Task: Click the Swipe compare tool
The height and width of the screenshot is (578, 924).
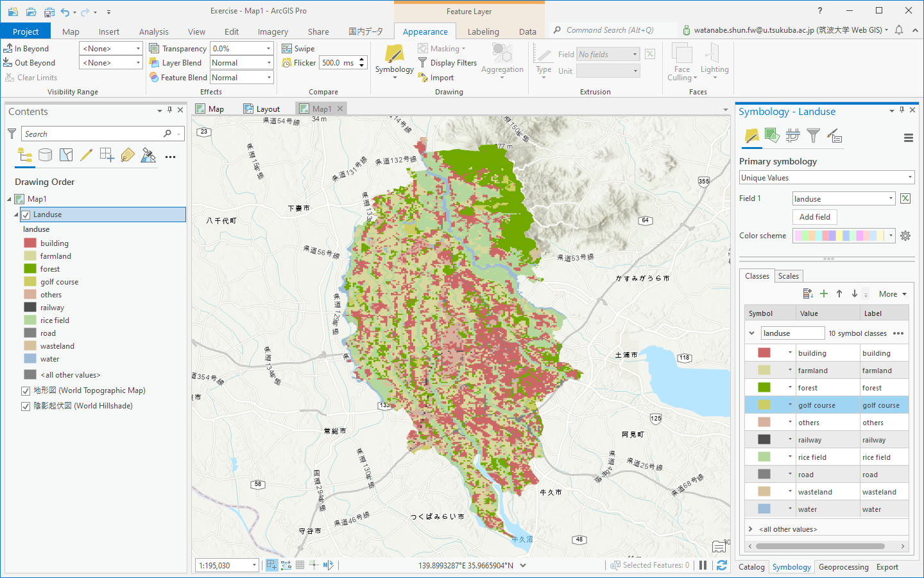Action: point(298,49)
